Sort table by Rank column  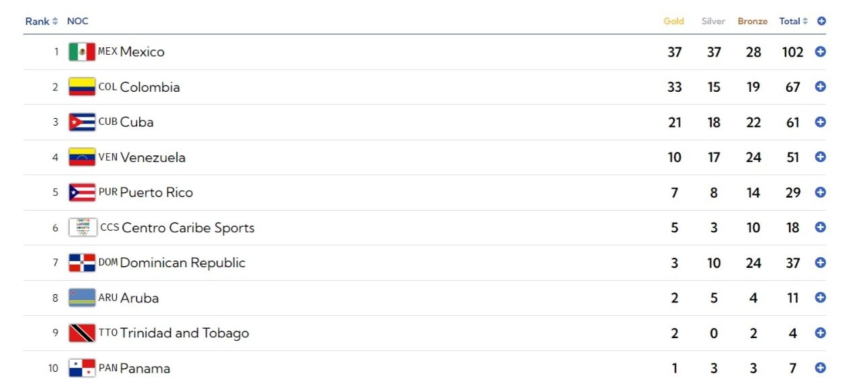[x=41, y=21]
